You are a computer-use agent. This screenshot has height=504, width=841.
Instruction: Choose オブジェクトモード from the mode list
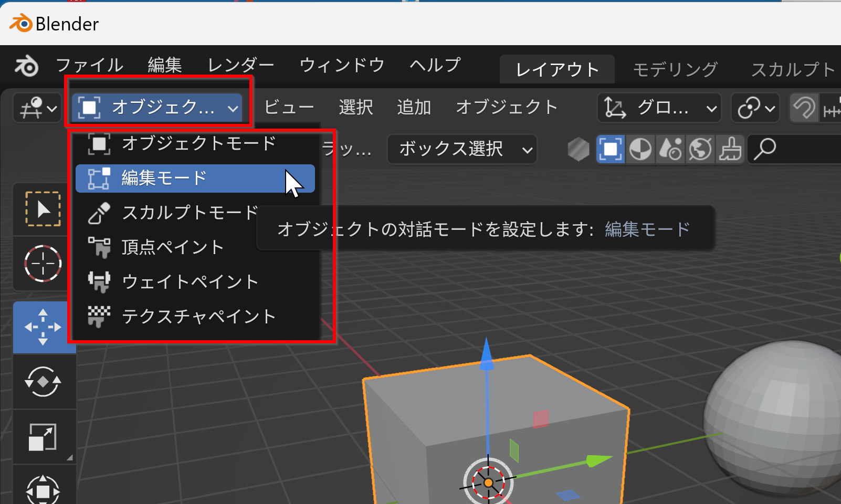click(x=195, y=143)
